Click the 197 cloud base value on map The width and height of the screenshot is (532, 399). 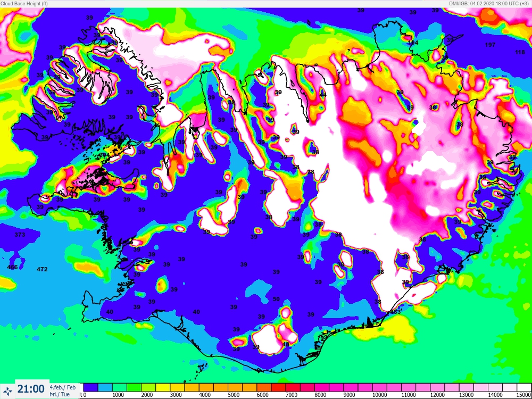(491, 45)
